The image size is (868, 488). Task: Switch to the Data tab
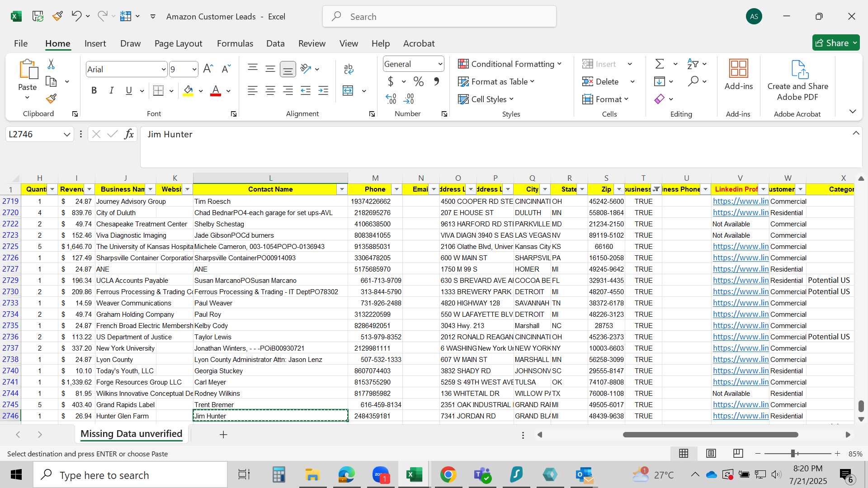(x=275, y=43)
